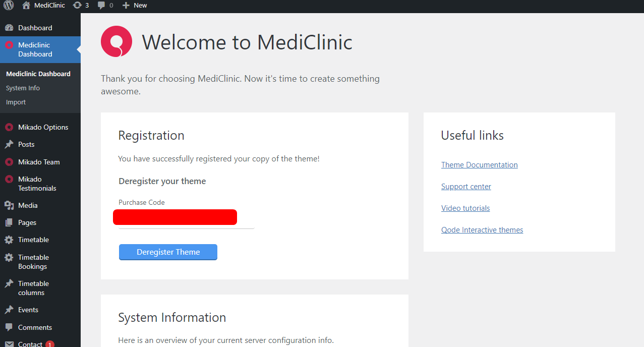Image resolution: width=644 pixels, height=347 pixels.
Task: Open the System Info submenu
Action: click(x=23, y=88)
